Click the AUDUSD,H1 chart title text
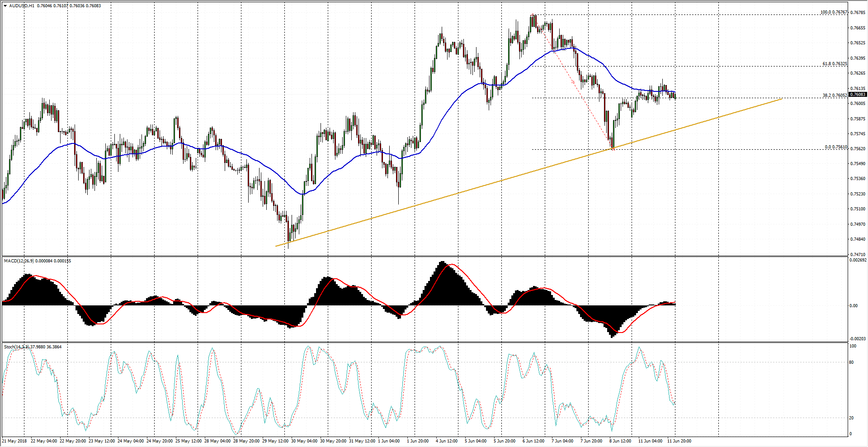 22,6
